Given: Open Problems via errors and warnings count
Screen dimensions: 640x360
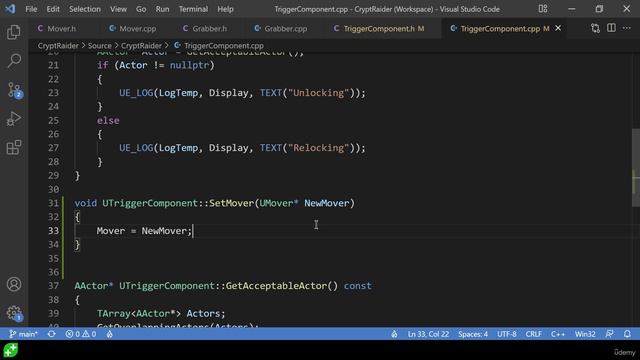Looking at the screenshot, I should (81, 334).
